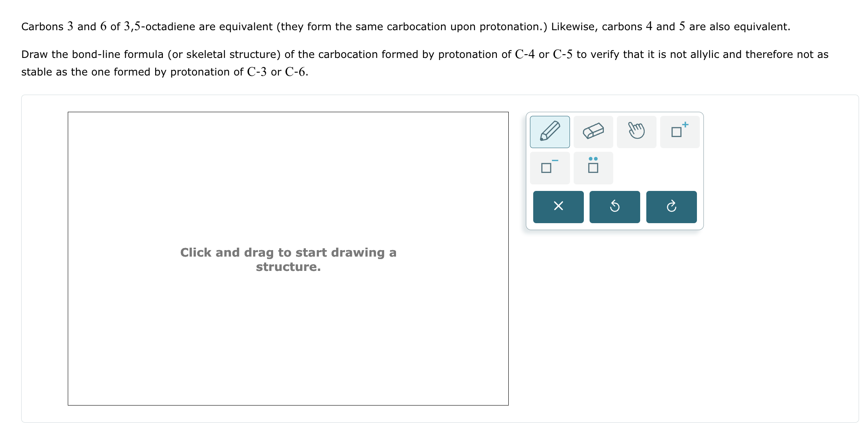Toggle the eraser tool on

(593, 131)
